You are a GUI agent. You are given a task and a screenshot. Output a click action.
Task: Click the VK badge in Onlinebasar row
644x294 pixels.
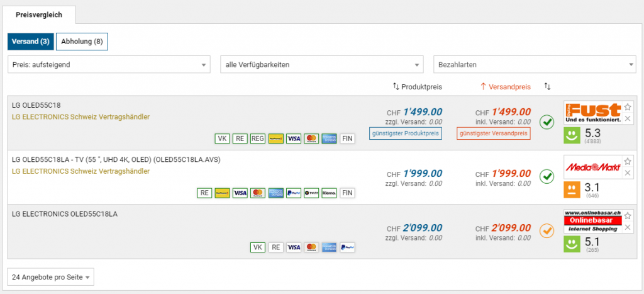[257, 247]
